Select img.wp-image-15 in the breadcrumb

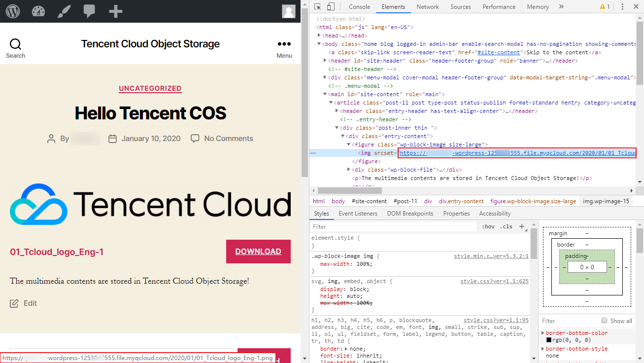[x=606, y=201]
